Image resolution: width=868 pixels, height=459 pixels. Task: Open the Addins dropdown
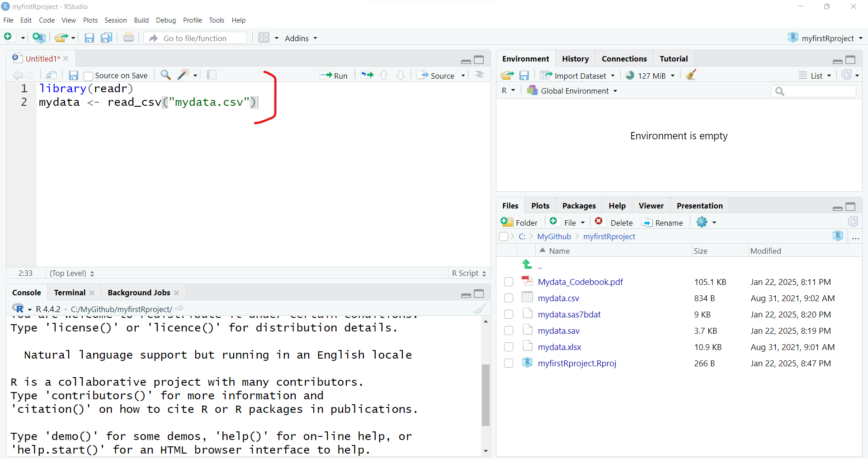pyautogui.click(x=301, y=38)
